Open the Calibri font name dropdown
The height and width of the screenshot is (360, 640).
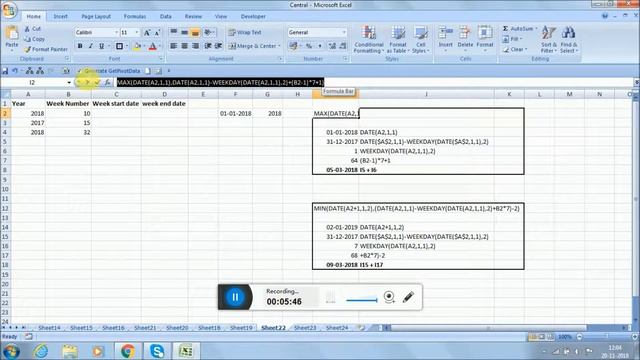pos(116,32)
